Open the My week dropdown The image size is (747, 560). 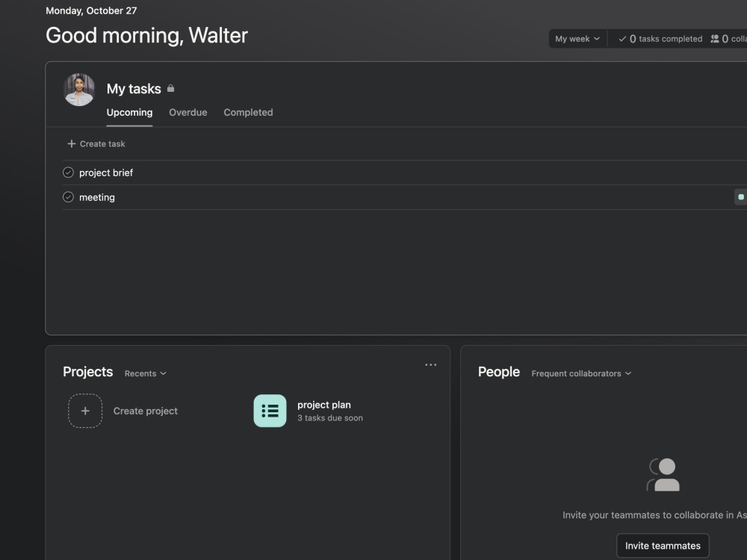tap(577, 39)
